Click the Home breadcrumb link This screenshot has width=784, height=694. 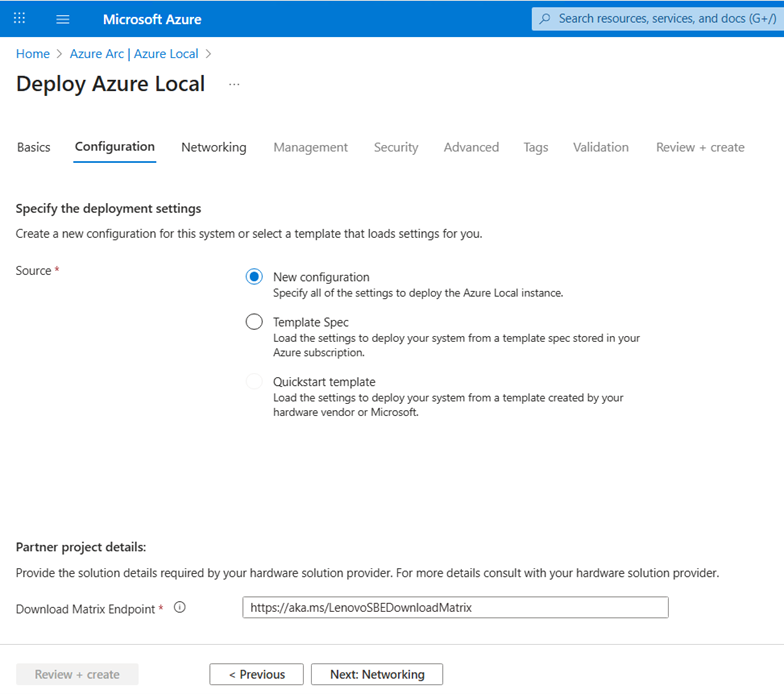pyautogui.click(x=33, y=54)
